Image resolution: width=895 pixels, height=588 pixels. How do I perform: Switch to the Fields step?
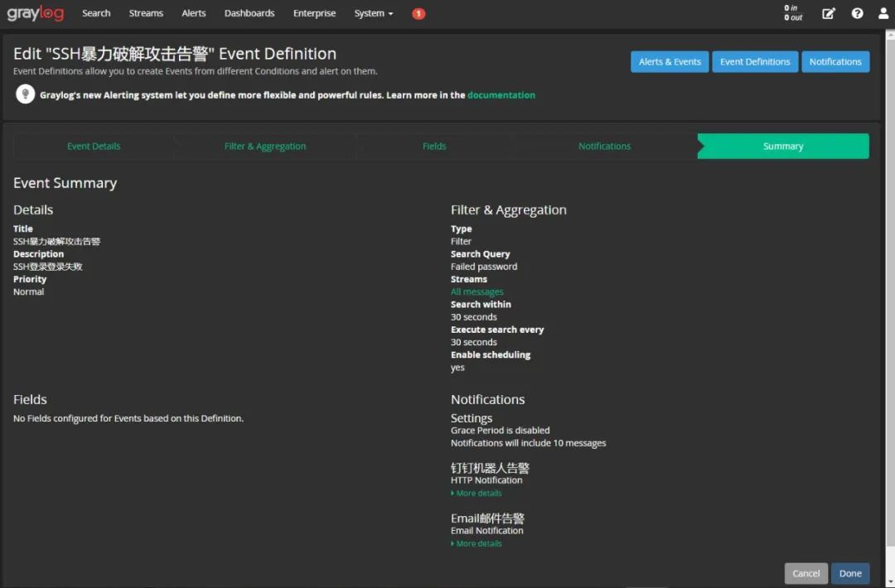(x=434, y=146)
